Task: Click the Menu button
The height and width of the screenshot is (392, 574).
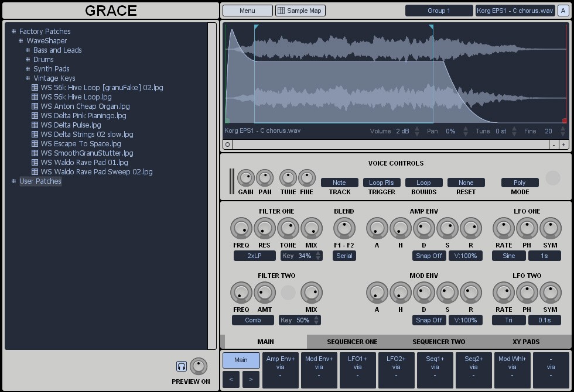Action: point(247,11)
